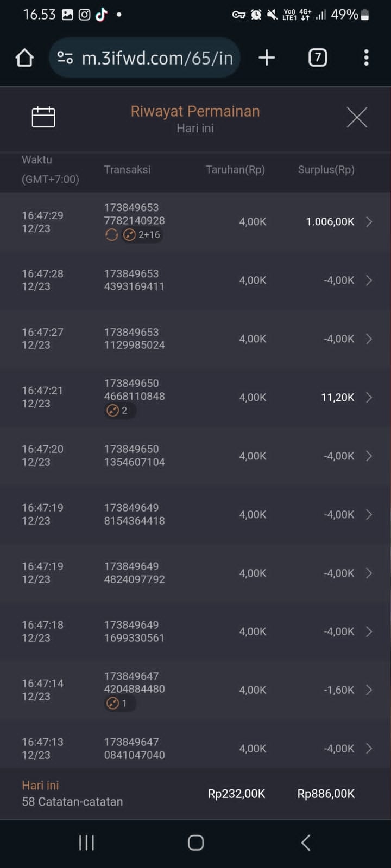Close the Riwayat Permainan panel
This screenshot has height=868, width=391.
(357, 117)
